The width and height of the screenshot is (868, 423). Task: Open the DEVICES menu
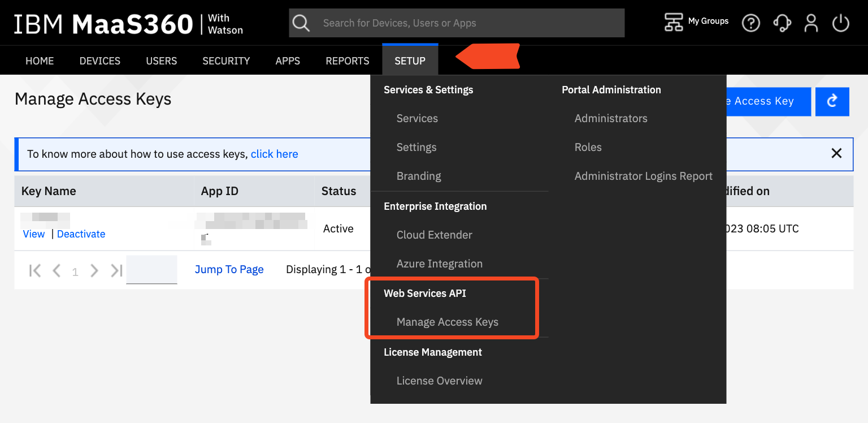tap(100, 61)
